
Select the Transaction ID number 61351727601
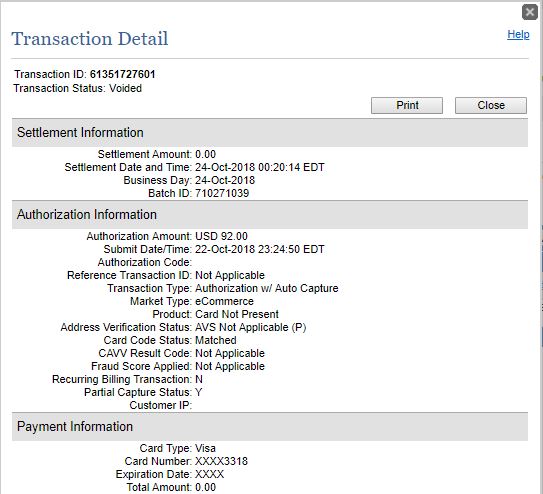pyautogui.click(x=123, y=74)
